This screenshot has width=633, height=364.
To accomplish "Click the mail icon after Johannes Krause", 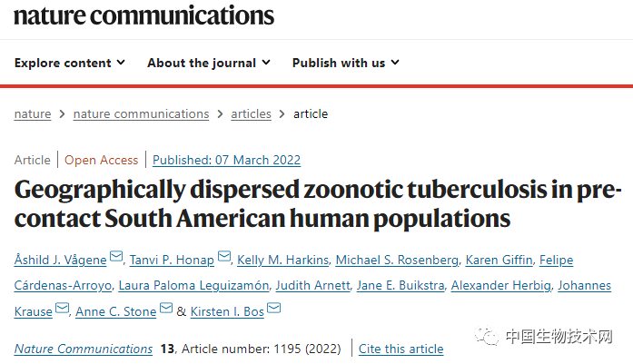I will click(62, 309).
